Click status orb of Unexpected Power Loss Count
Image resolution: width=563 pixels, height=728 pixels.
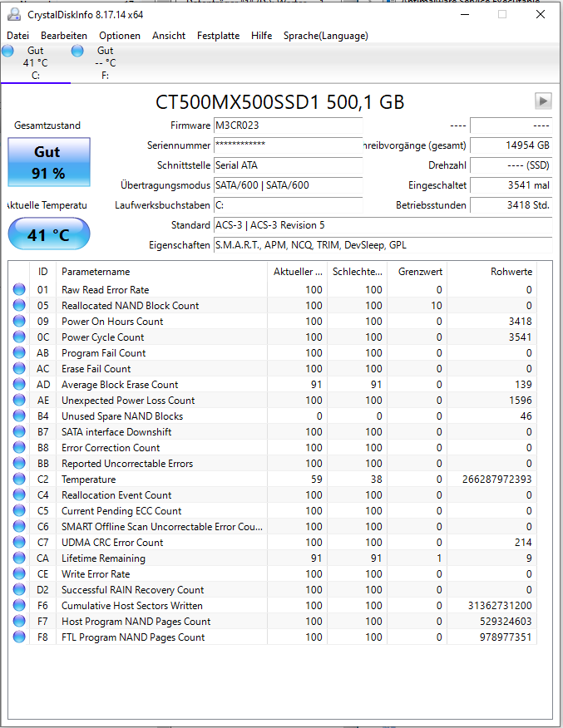click(19, 401)
